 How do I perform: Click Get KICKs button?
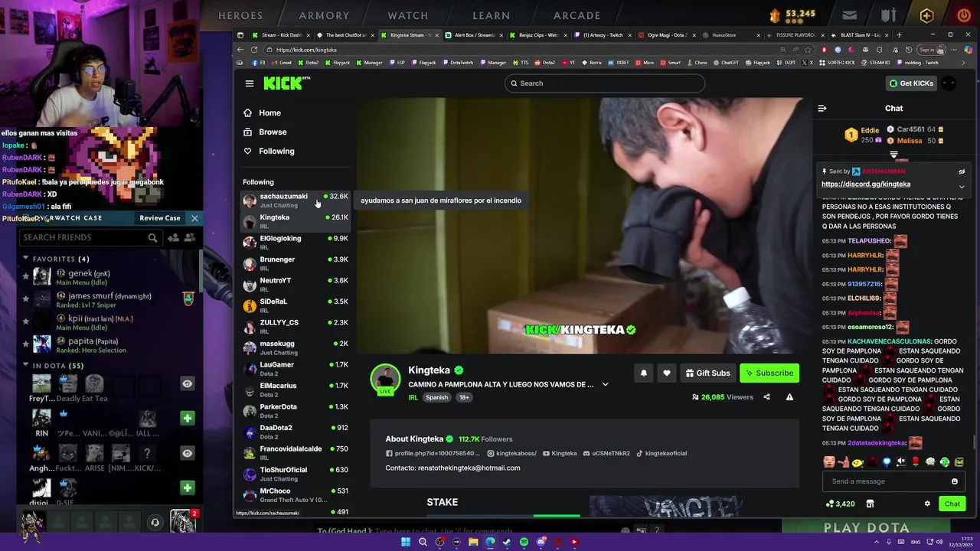[x=911, y=83]
